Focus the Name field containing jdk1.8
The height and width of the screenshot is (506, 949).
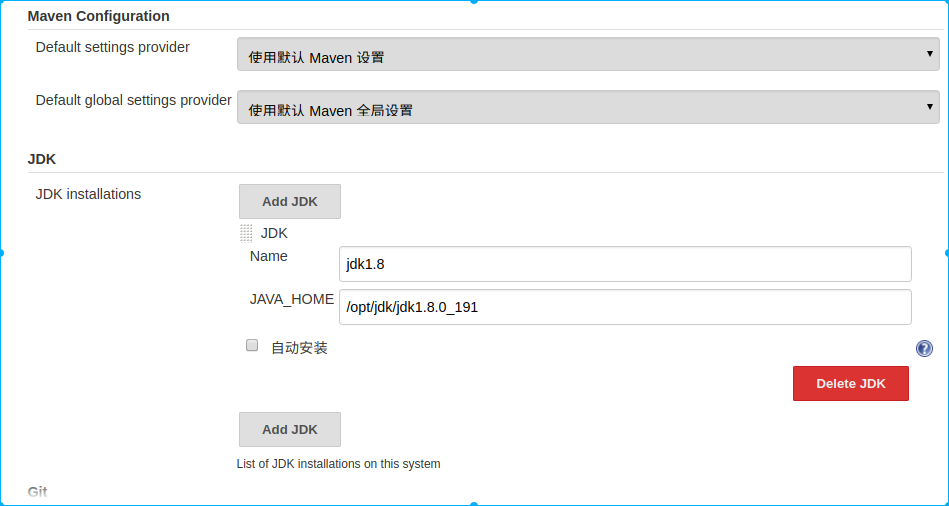[625, 264]
